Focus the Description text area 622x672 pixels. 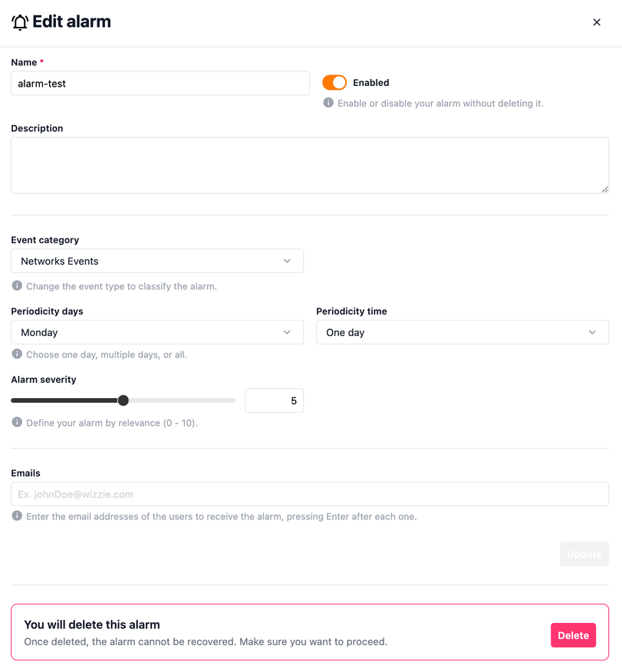[x=310, y=166]
